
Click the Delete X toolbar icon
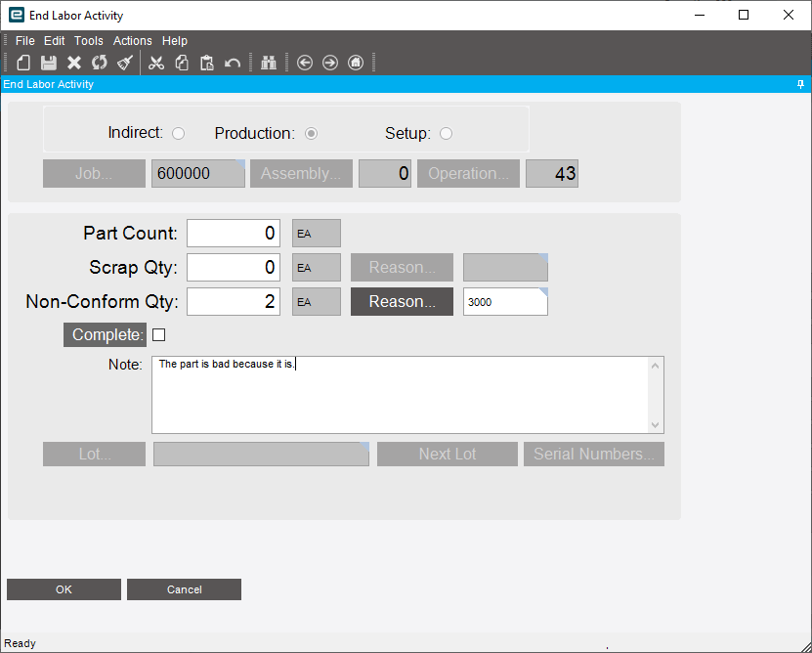click(x=74, y=63)
